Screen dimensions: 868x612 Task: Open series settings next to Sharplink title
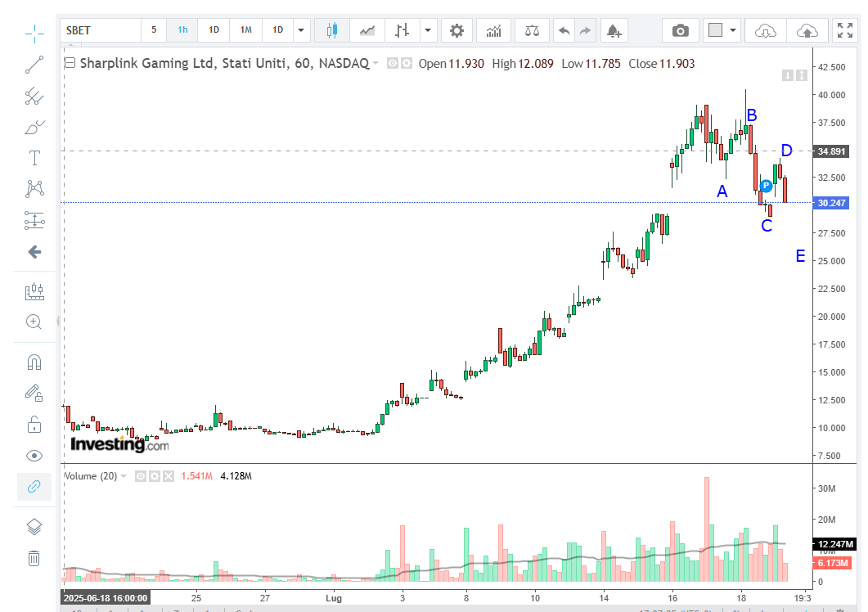click(407, 64)
